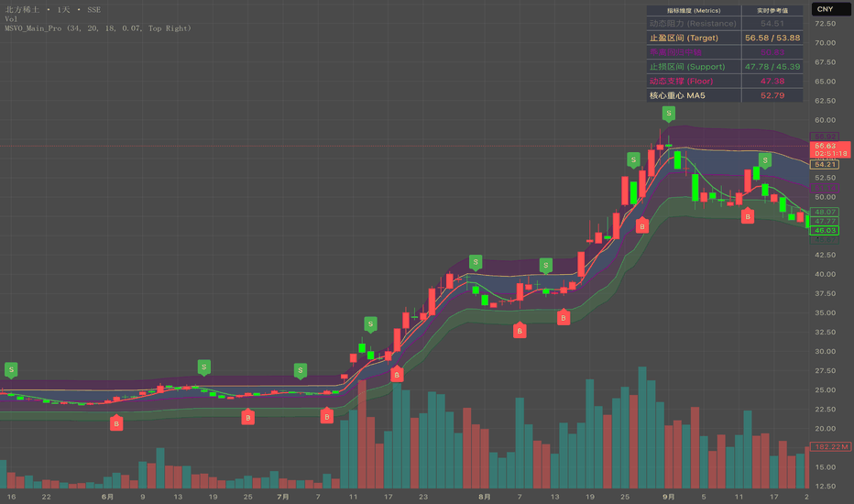Click the 止损区间 (Support) table cell
Image resolution: width=854 pixels, height=504 pixels.
tap(694, 67)
